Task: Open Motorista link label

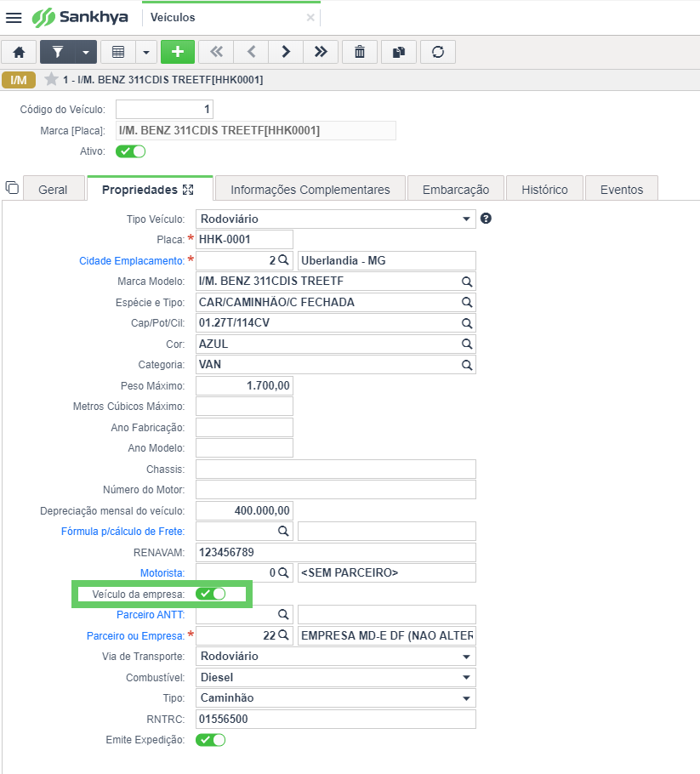Action: (162, 573)
